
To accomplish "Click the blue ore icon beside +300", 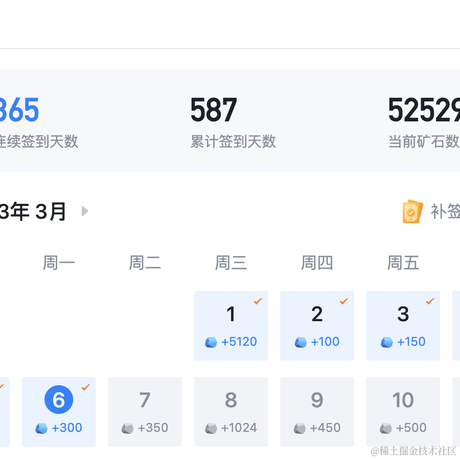I will click(x=41, y=428).
